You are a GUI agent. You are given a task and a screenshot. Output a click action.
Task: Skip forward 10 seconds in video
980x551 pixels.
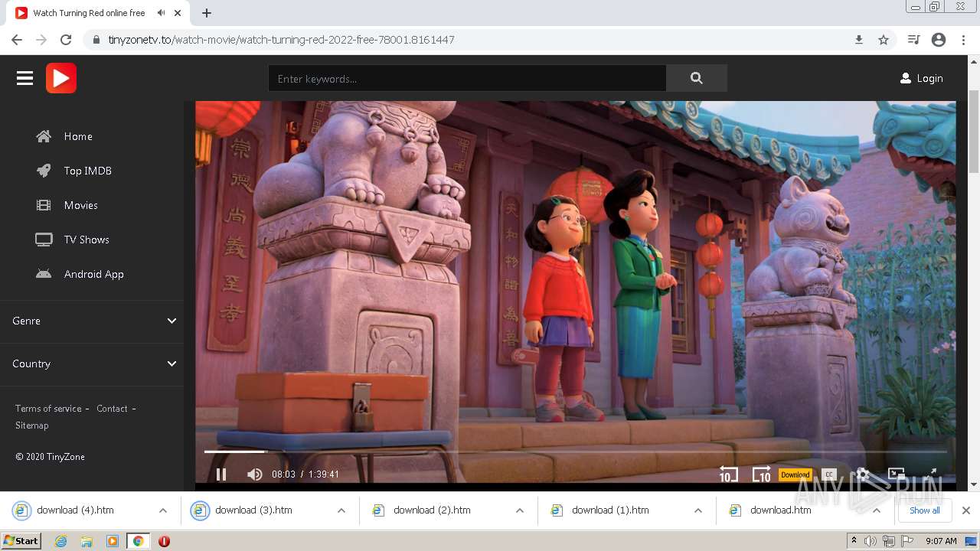761,474
